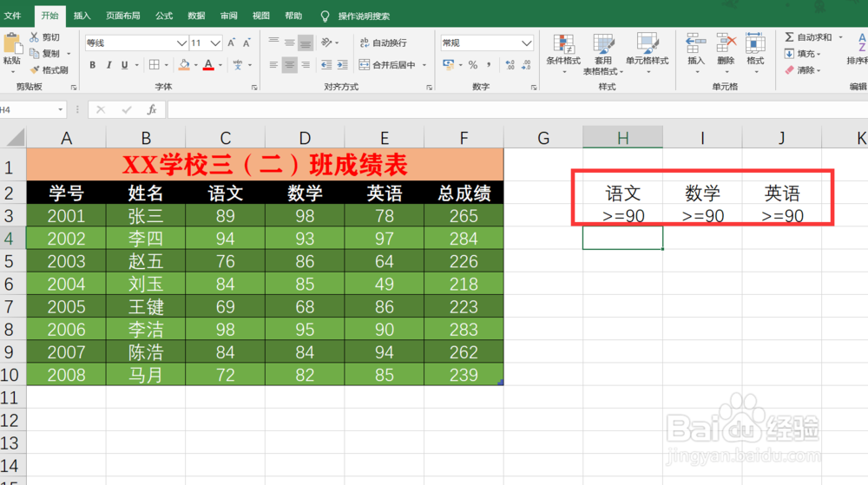Click total score cell 284
This screenshot has width=868, height=485.
tap(464, 239)
